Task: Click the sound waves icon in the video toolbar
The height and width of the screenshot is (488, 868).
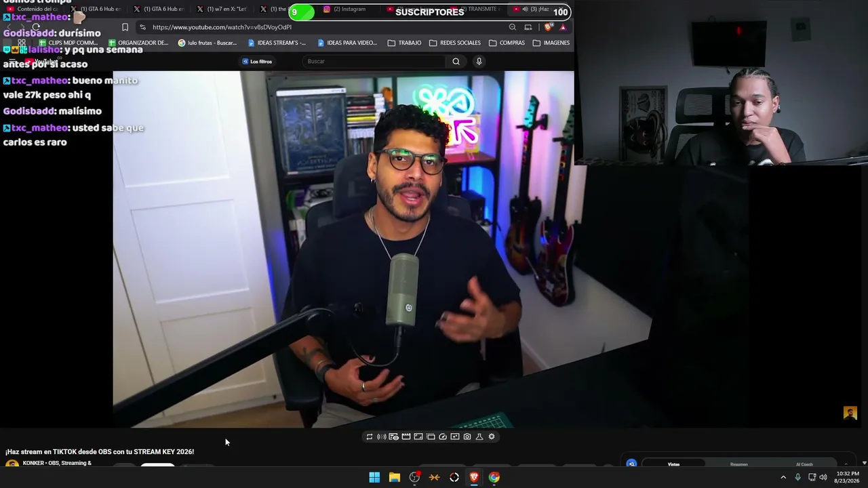Action: click(382, 437)
